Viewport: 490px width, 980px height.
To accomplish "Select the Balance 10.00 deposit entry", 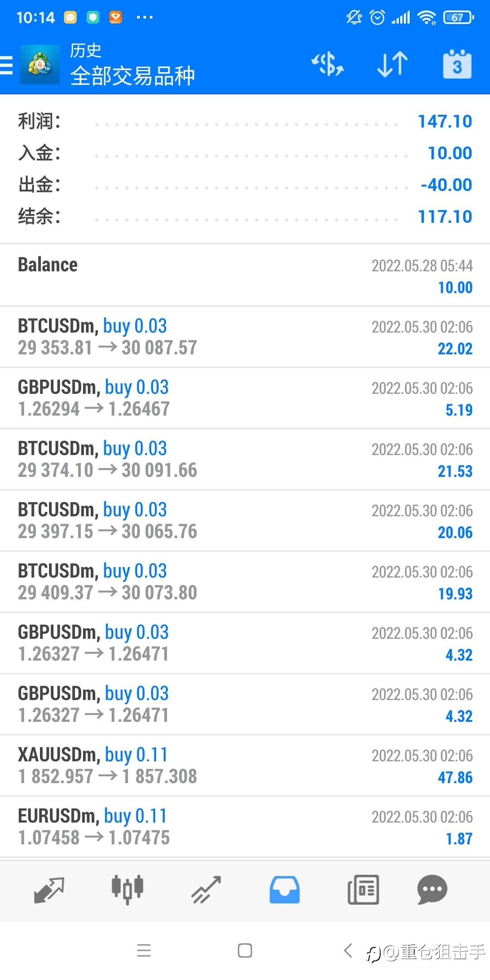I will coord(245,275).
